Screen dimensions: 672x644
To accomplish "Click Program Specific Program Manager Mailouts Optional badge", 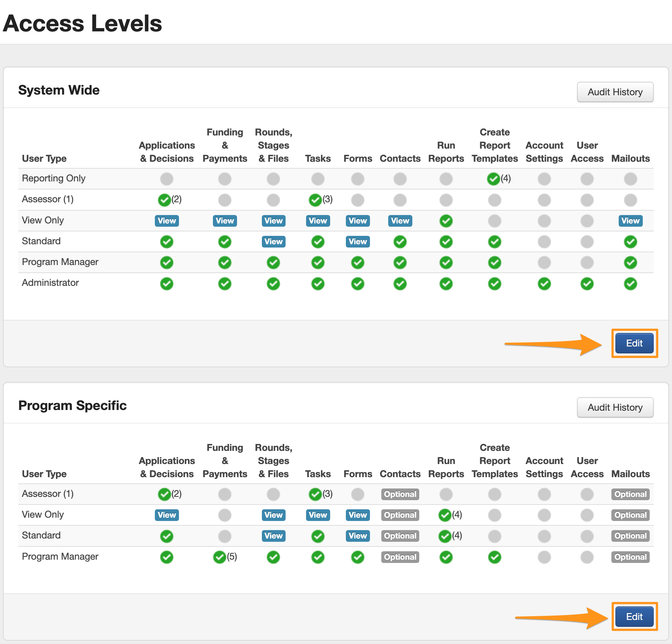I will coord(630,557).
